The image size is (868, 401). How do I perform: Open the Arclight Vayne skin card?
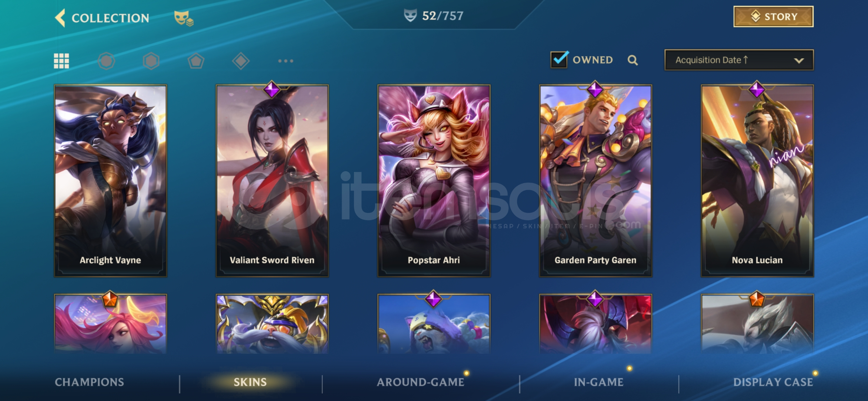point(111,181)
